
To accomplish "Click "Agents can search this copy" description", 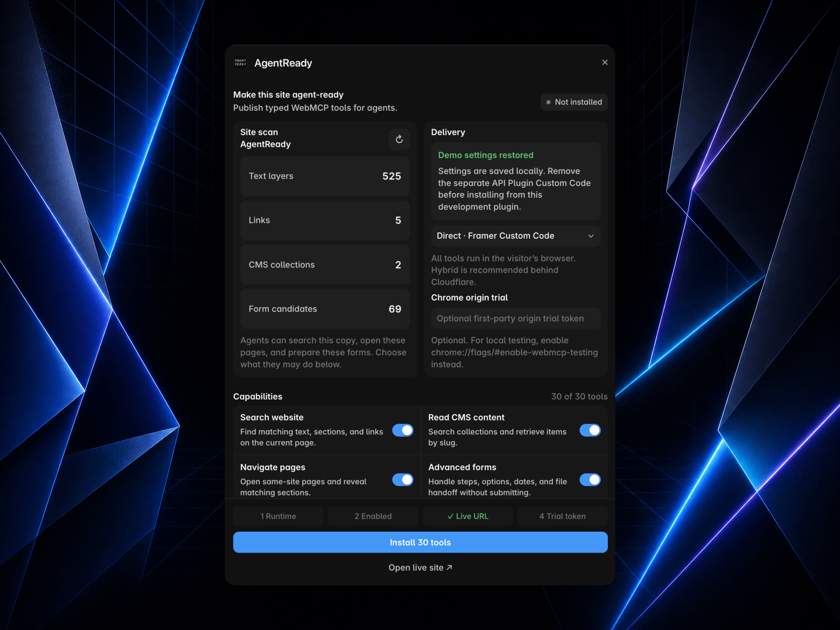I will [x=323, y=352].
